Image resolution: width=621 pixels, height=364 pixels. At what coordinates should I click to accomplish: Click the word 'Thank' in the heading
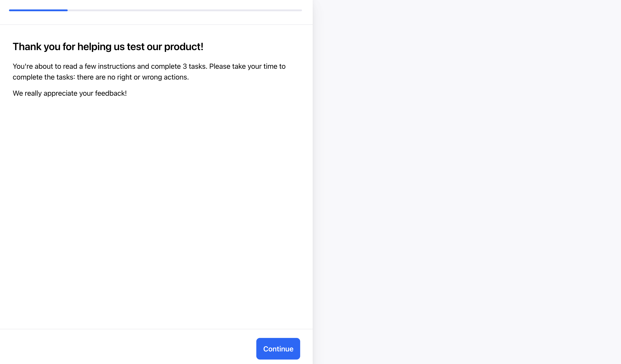[x=27, y=47]
